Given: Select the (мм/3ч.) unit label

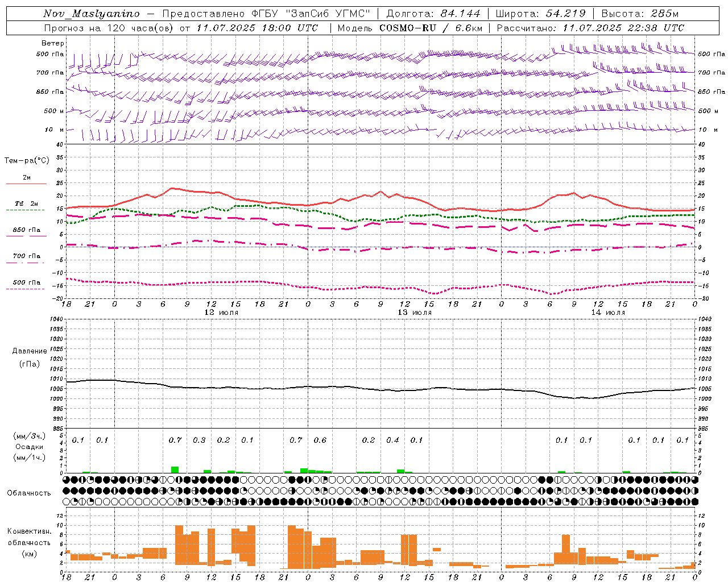Looking at the screenshot, I should (30, 436).
